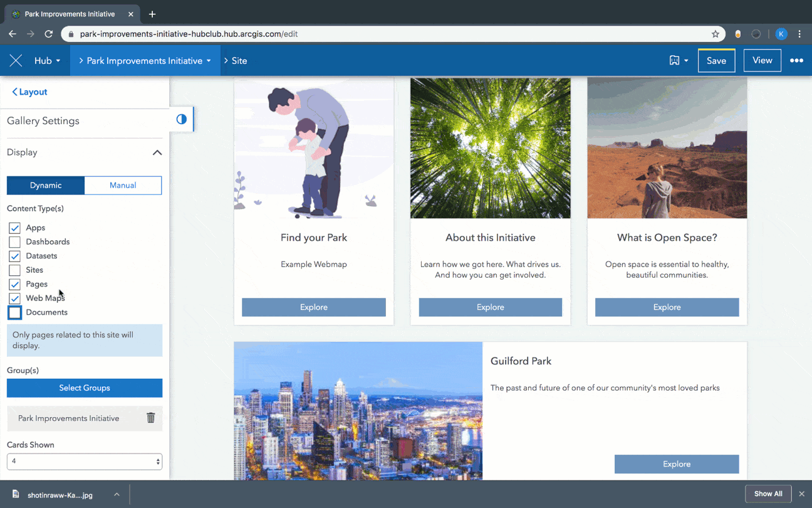Open Park Improvements Initiative breadcrumb dropdown

pyautogui.click(x=145, y=61)
